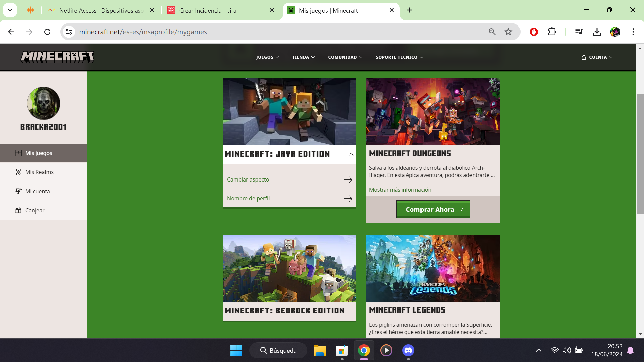Click the Minecraft Legends cover image
This screenshot has height=362, width=644.
pyautogui.click(x=433, y=268)
